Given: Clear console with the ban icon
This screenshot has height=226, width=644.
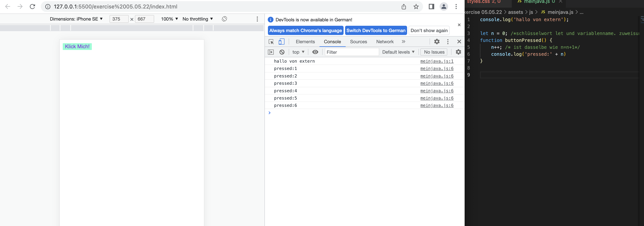Looking at the screenshot, I should pos(282,52).
